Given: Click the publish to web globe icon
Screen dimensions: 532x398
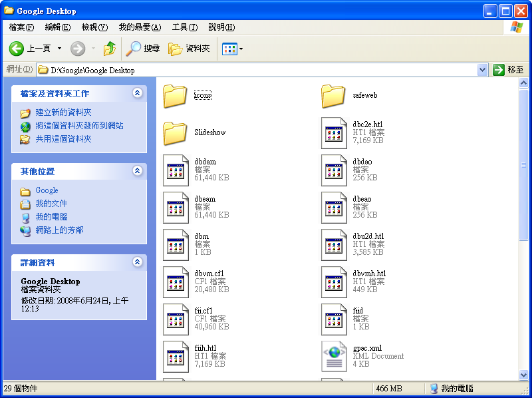Looking at the screenshot, I should pyautogui.click(x=25, y=126).
